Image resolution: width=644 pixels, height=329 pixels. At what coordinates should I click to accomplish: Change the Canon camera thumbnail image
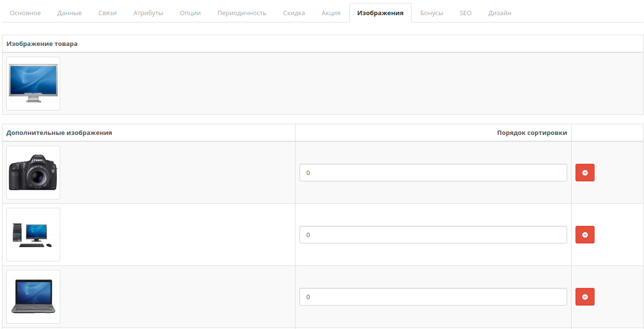[33, 173]
